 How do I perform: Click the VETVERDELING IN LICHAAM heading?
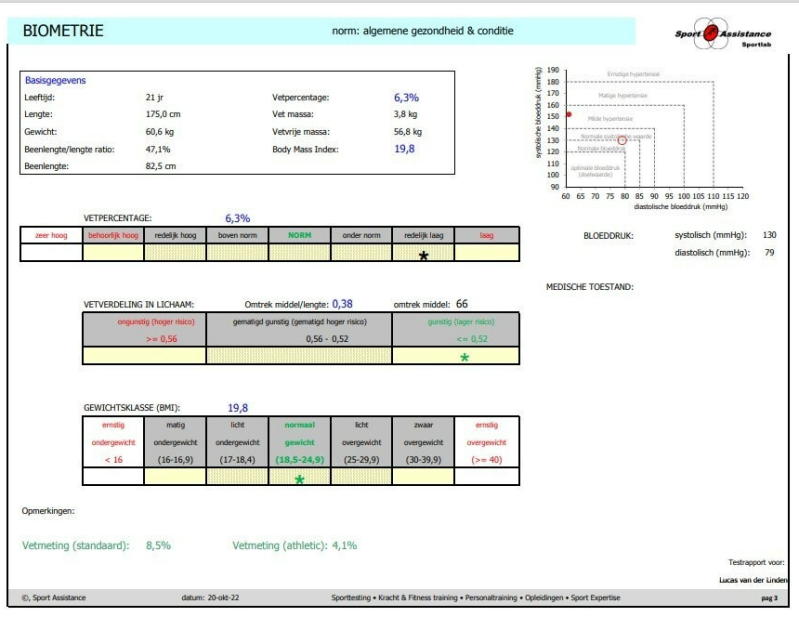[x=139, y=305]
